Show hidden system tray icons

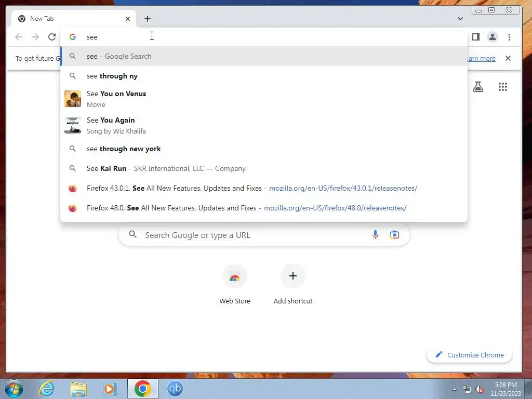pyautogui.click(x=454, y=390)
